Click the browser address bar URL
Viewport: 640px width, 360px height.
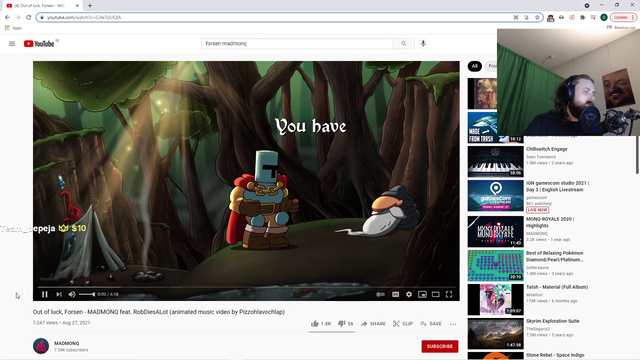click(x=84, y=17)
